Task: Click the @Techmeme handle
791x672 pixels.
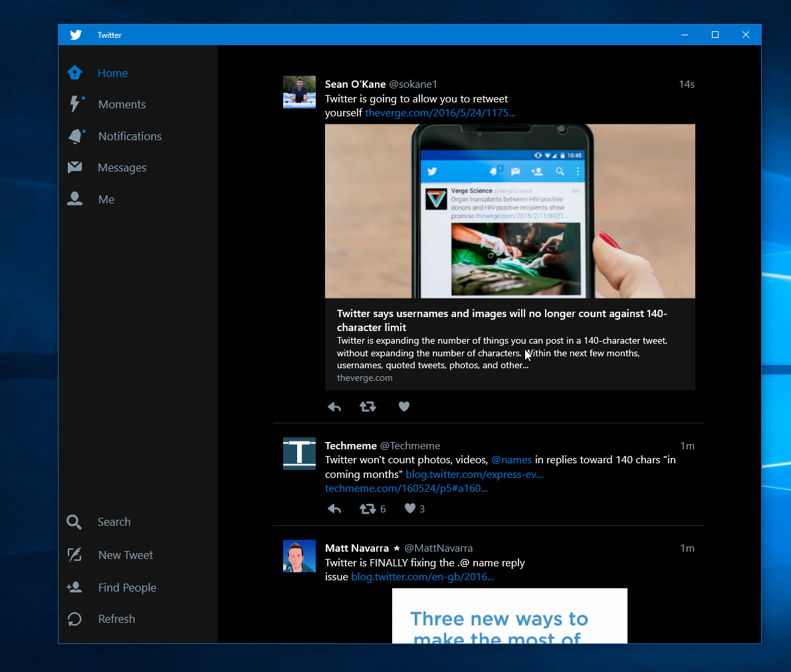Action: [x=410, y=446]
